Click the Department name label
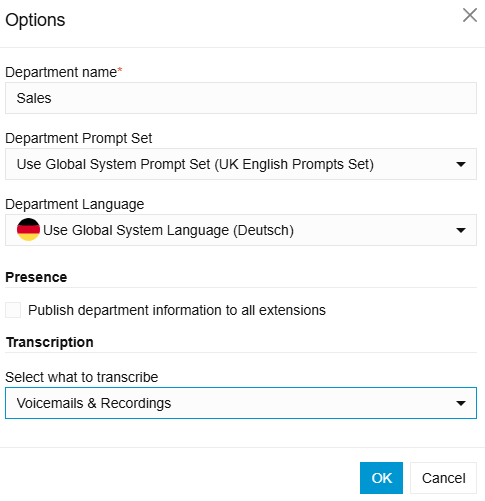Image resolution: width=485 pixels, height=501 pixels. [x=61, y=72]
